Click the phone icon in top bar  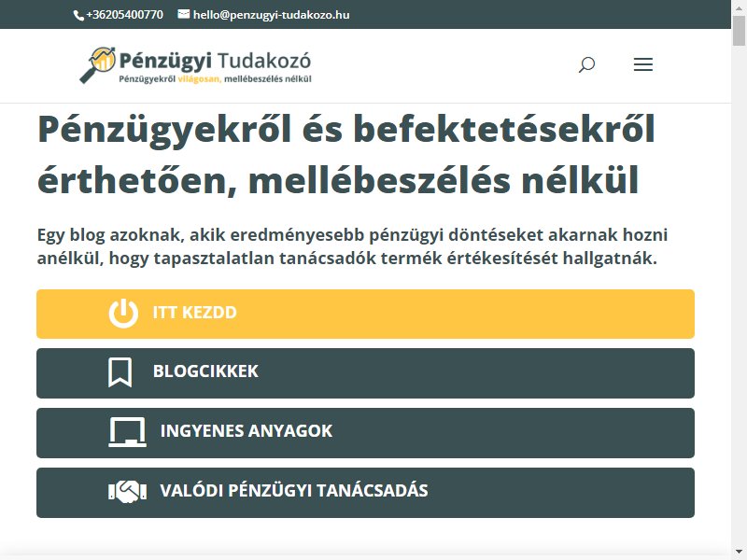click(78, 16)
